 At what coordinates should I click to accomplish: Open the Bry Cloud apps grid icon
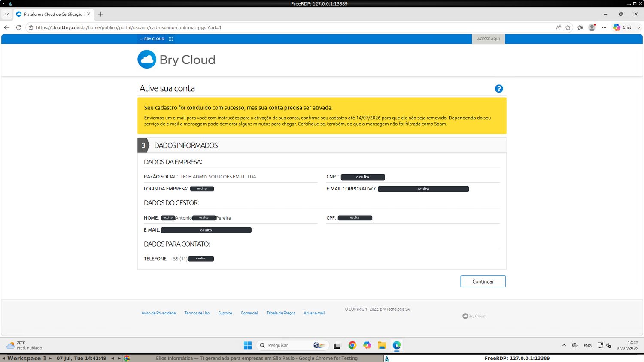tap(171, 39)
